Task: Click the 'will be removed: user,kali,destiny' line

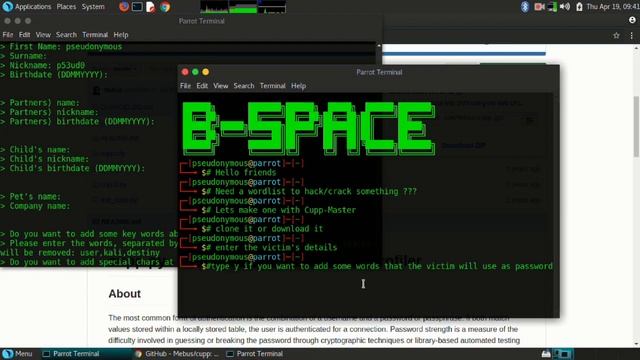Action: click(x=80, y=253)
